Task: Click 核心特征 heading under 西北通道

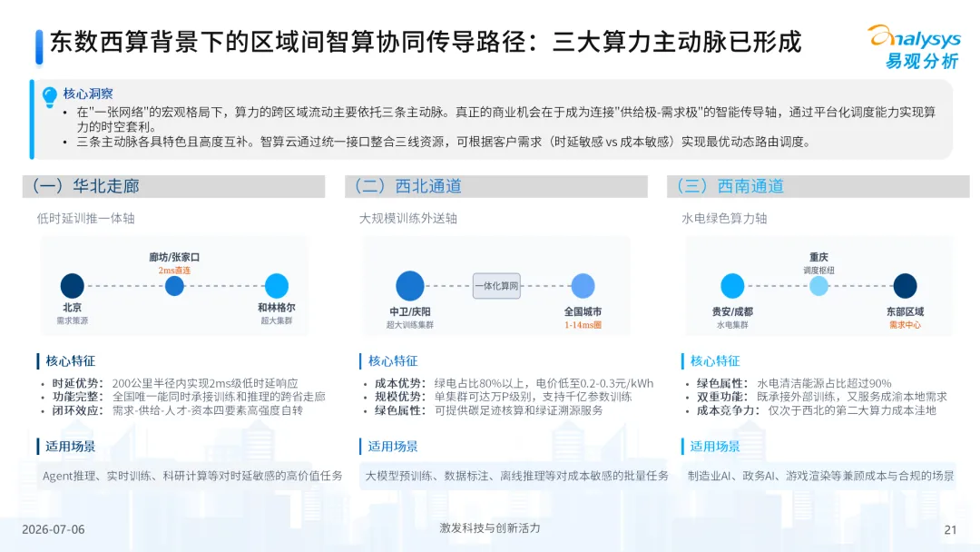Action: pos(393,360)
